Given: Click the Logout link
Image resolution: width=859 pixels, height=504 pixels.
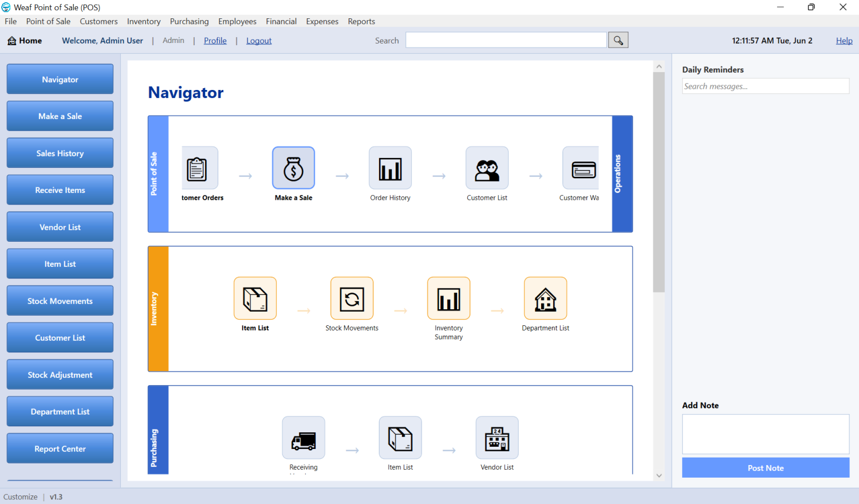Looking at the screenshot, I should (259, 41).
